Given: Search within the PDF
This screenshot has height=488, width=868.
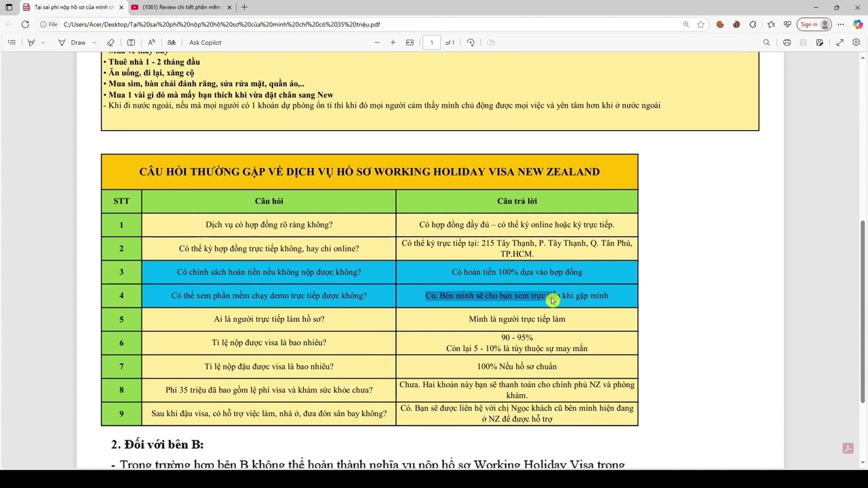Looking at the screenshot, I should pos(767,43).
